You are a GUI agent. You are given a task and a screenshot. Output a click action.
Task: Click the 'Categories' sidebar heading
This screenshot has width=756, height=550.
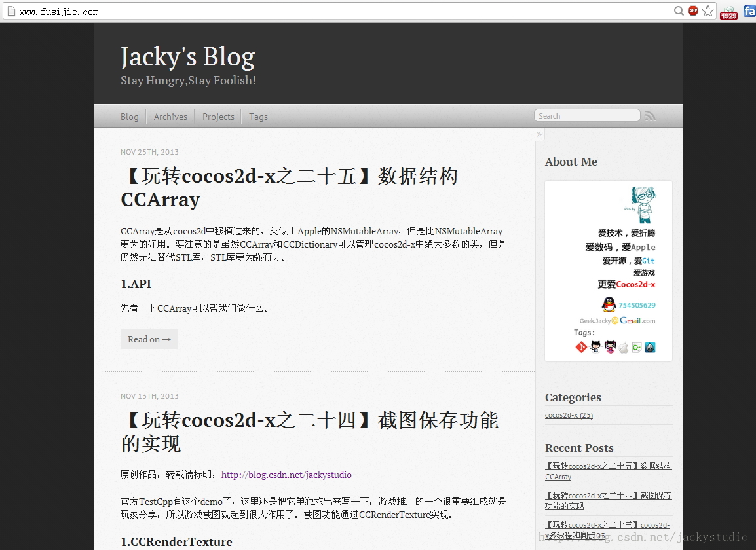coord(573,397)
